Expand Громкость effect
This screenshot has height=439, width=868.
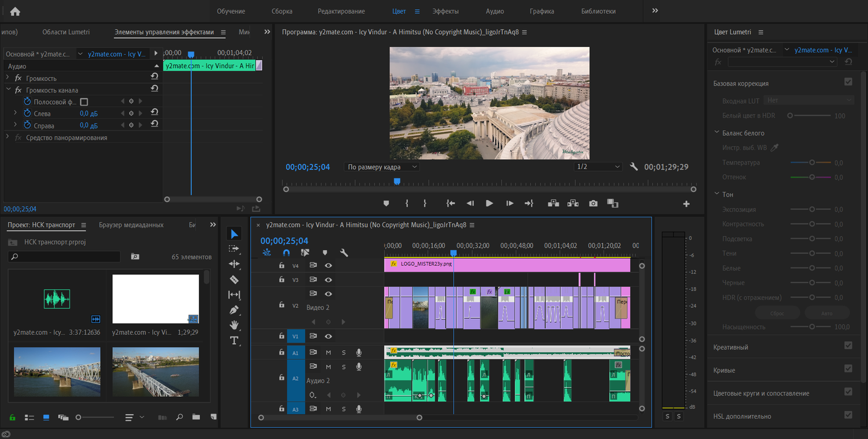[x=8, y=78]
